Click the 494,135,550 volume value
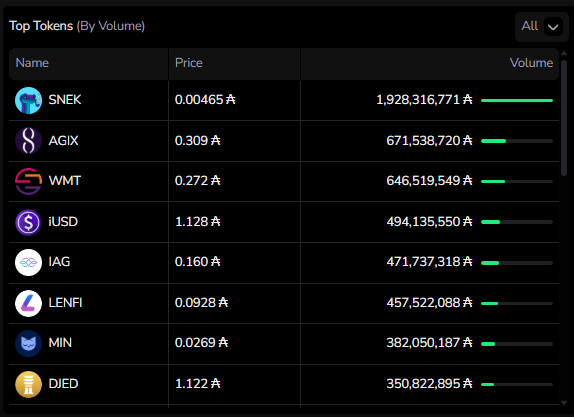Screen dimensions: 574x417 pos(429,221)
